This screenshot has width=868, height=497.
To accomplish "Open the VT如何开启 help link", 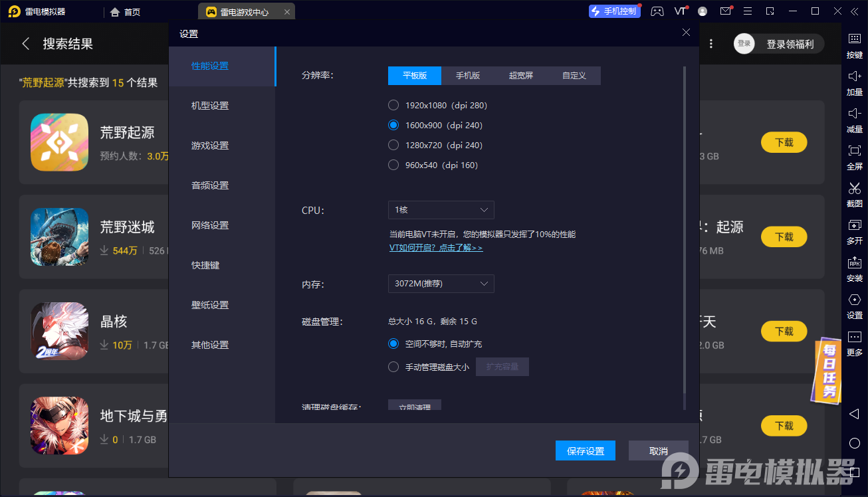I will 436,248.
